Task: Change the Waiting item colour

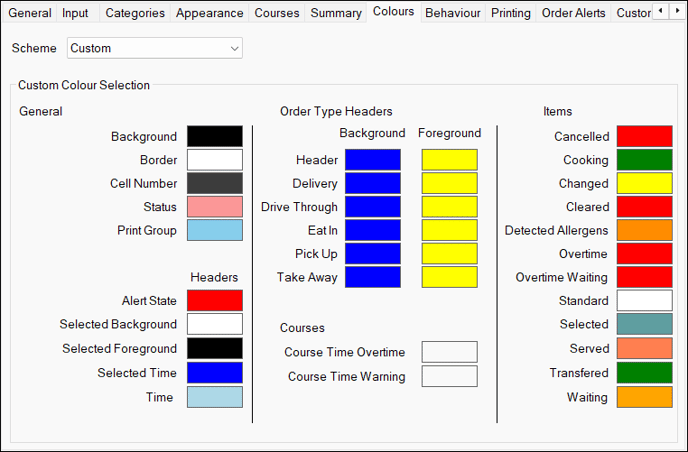Action: point(645,397)
